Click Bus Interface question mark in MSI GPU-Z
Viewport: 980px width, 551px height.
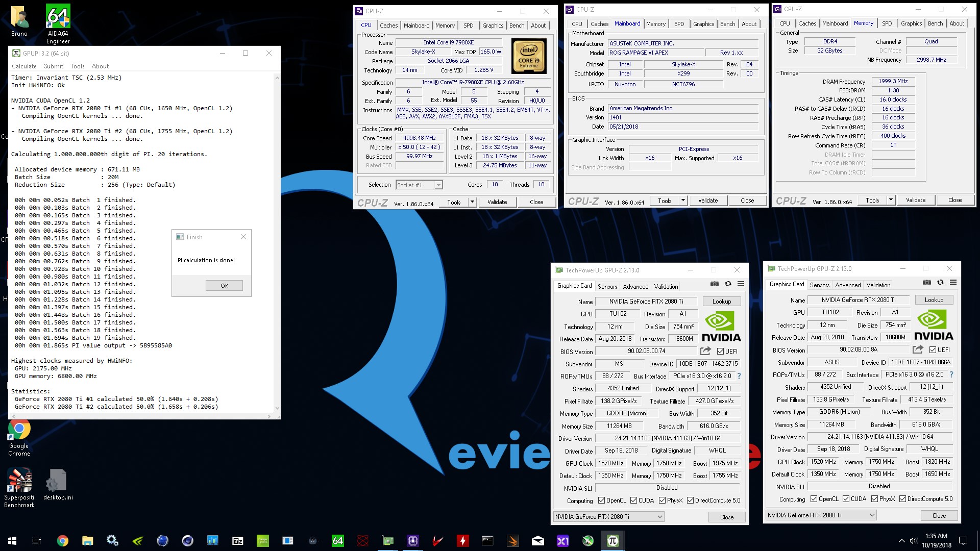(x=739, y=376)
